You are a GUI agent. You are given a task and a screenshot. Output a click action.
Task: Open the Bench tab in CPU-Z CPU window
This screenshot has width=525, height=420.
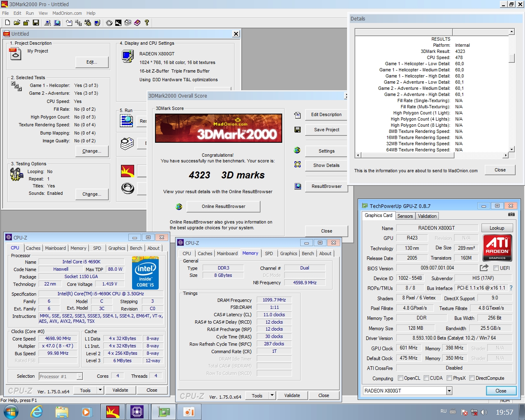point(136,248)
